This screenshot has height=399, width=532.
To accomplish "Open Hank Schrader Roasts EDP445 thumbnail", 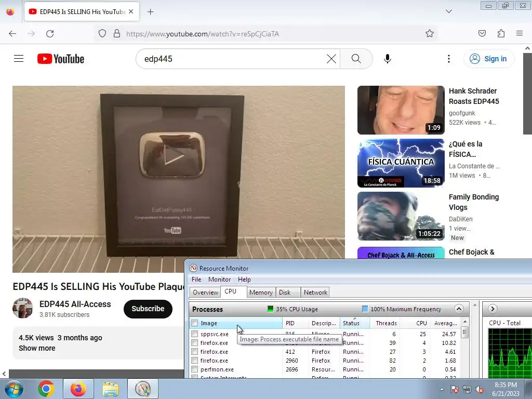I will click(401, 110).
